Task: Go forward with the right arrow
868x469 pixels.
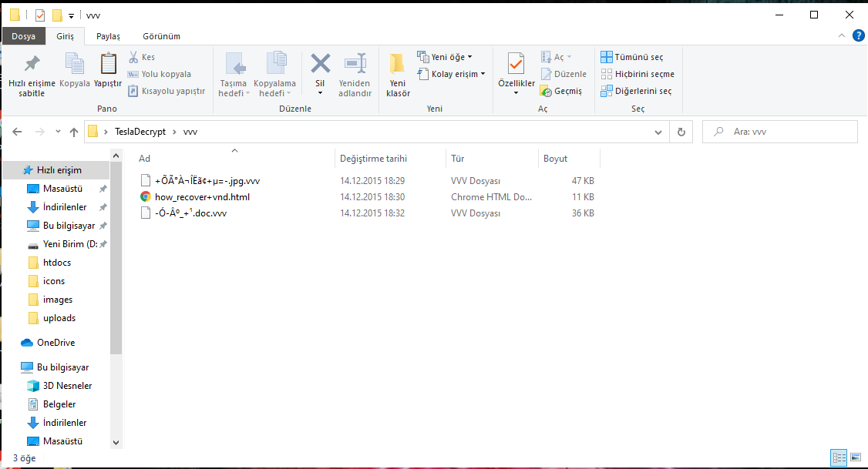Action: [x=40, y=132]
